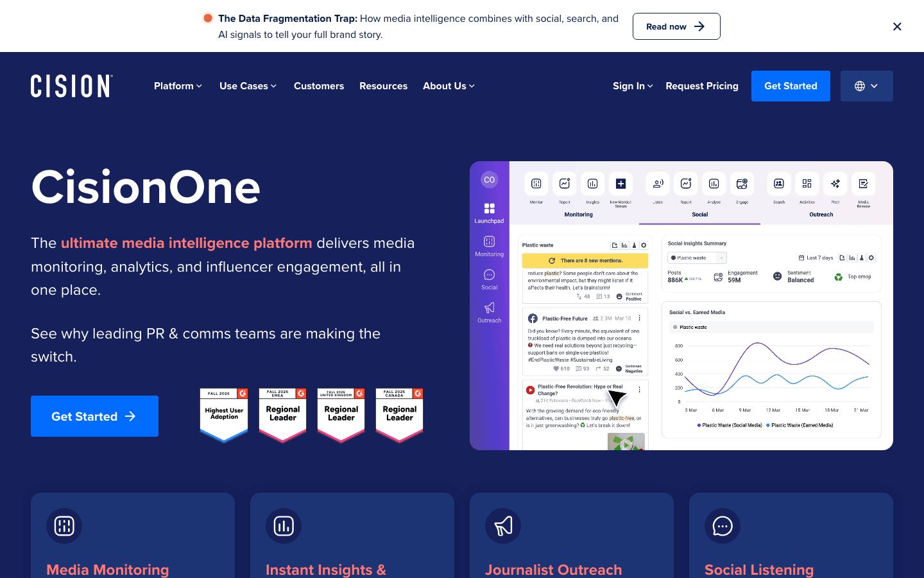This screenshot has width=924, height=578.
Task: Dismiss the Data Fragmentation Trap banner
Action: [897, 26]
